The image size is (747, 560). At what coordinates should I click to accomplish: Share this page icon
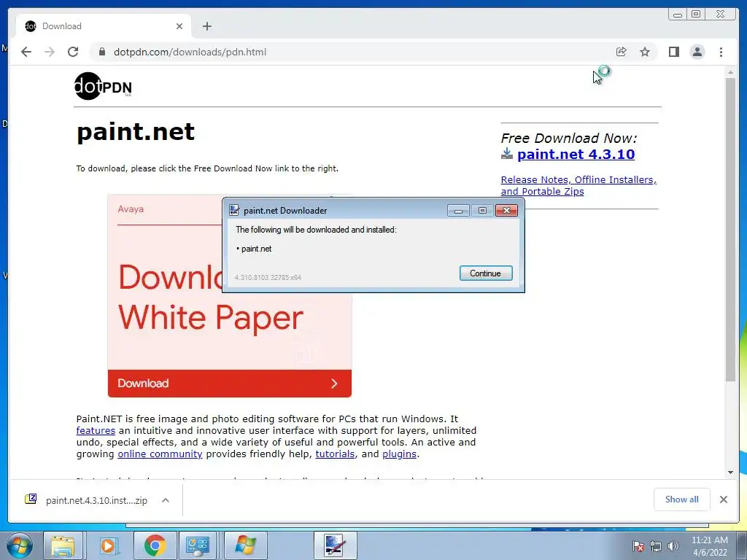tap(621, 52)
